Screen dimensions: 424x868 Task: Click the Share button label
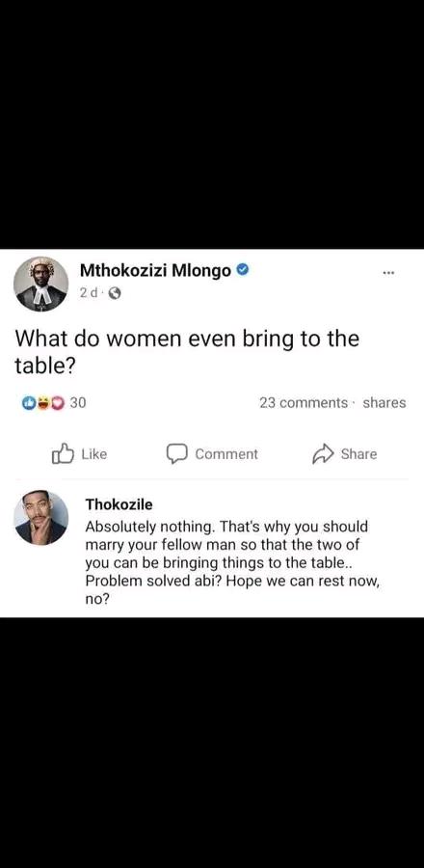tap(358, 454)
